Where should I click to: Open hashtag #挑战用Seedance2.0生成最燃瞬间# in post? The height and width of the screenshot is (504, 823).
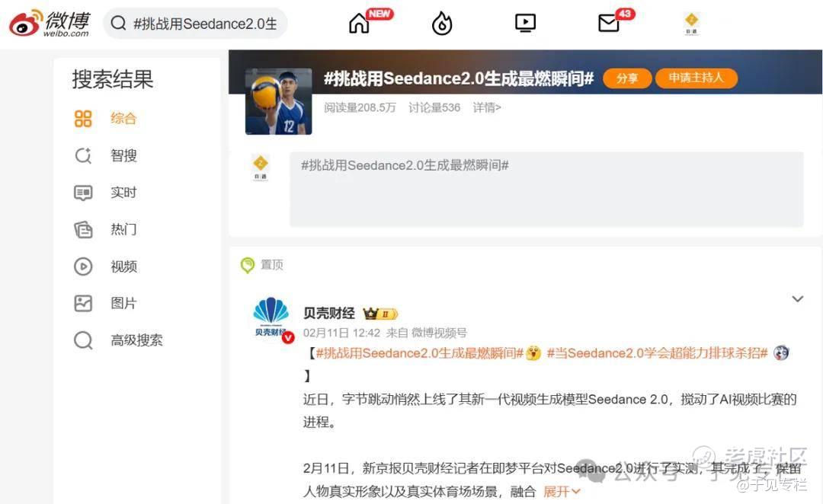tap(419, 353)
